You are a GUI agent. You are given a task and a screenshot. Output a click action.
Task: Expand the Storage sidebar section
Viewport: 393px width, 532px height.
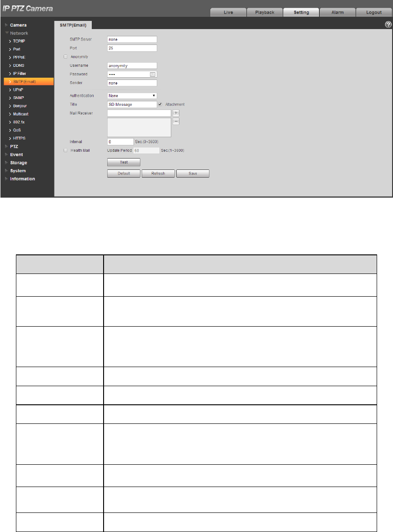click(18, 163)
